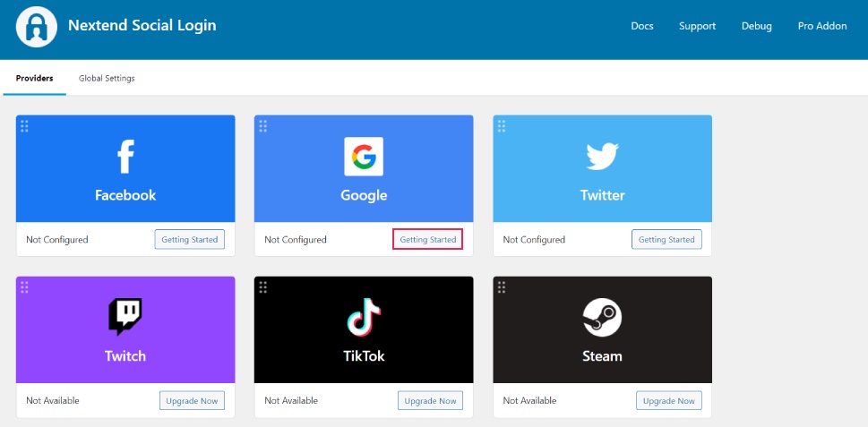This screenshot has height=427, width=868.
Task: Click the drag handle on the Twitch card
Action: (x=24, y=287)
